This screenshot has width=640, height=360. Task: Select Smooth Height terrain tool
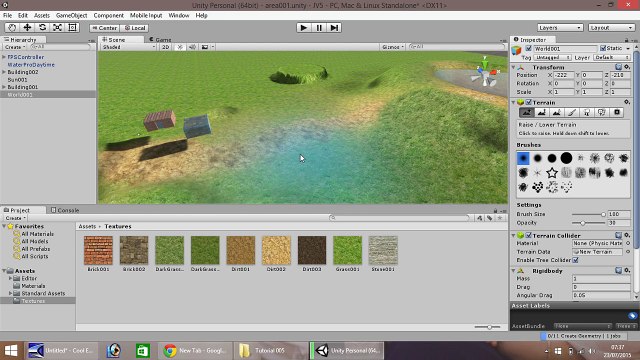coord(557,113)
